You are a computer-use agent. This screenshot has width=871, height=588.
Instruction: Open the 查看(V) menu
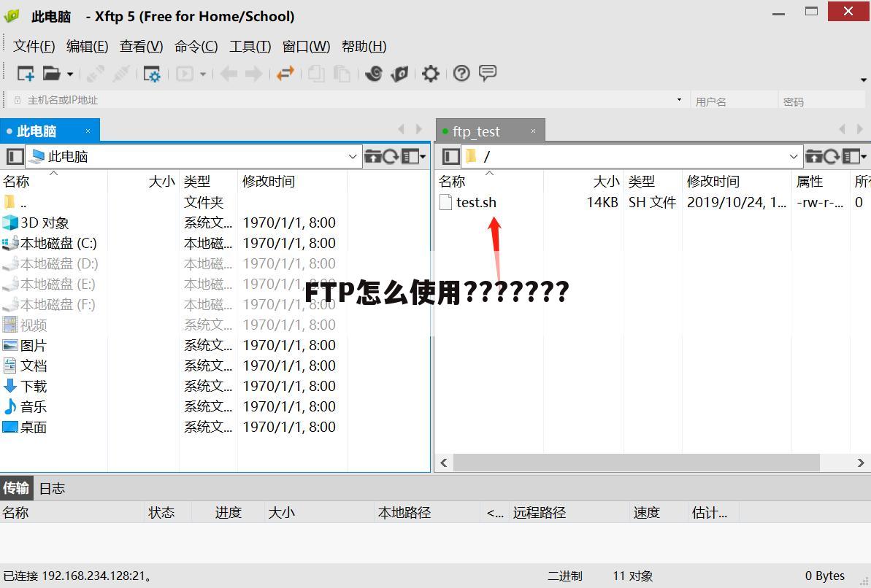point(141,46)
